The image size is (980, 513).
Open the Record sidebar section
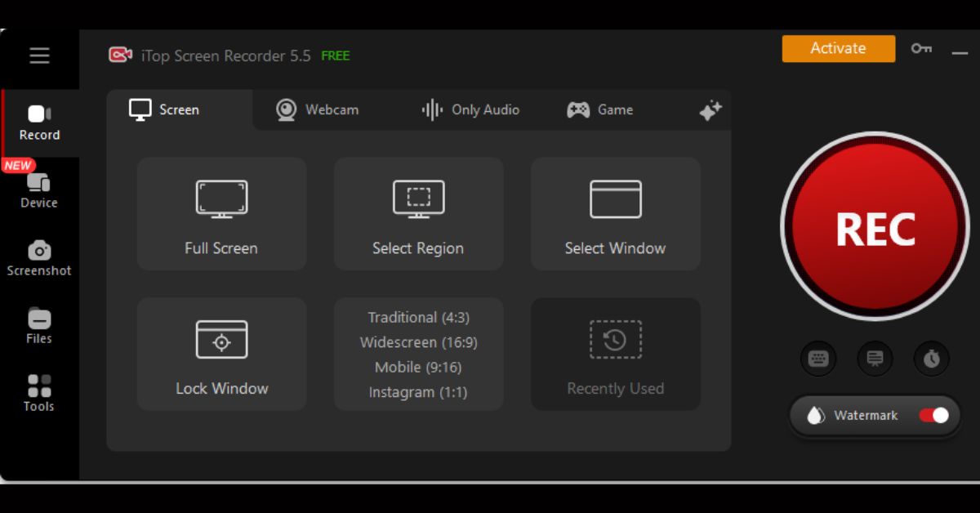40,123
